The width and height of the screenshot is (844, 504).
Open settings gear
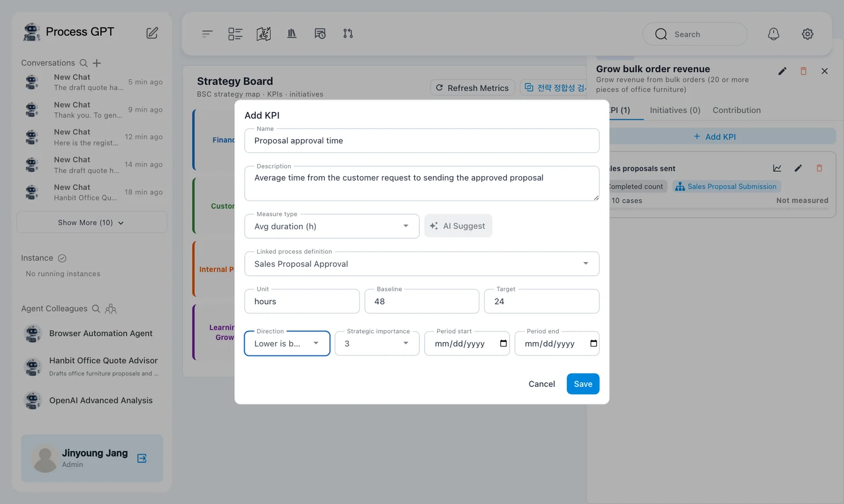pos(807,34)
